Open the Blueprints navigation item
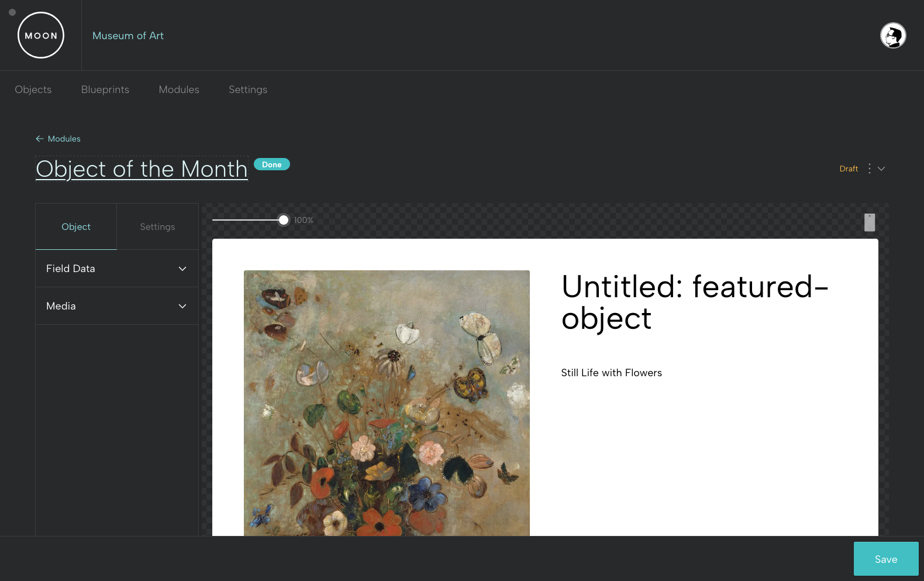The width and height of the screenshot is (924, 581). [105, 90]
